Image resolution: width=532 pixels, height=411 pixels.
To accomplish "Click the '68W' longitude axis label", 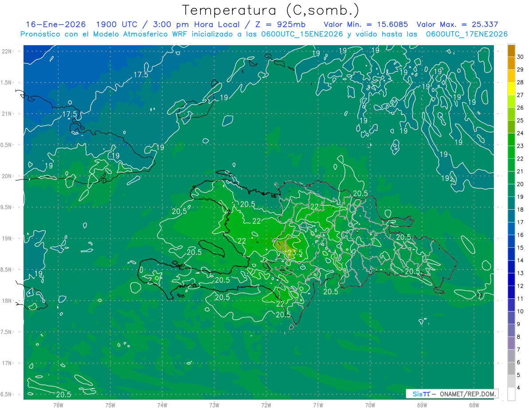I will [473, 405].
